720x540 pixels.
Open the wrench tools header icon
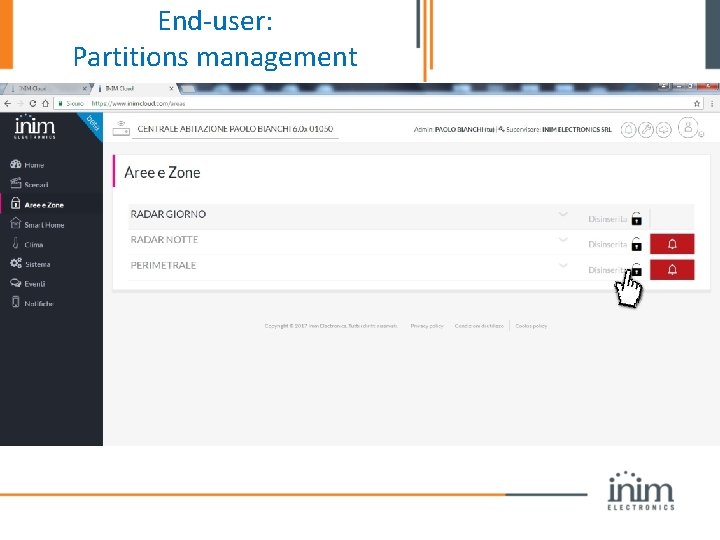tap(646, 130)
